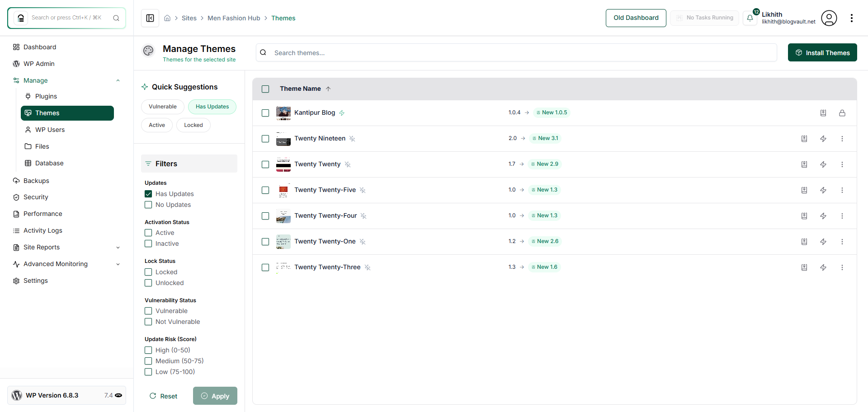Screen dimensions: 868x412
Task: Disable auto-update on Kantipur Blog
Action: [x=342, y=112]
